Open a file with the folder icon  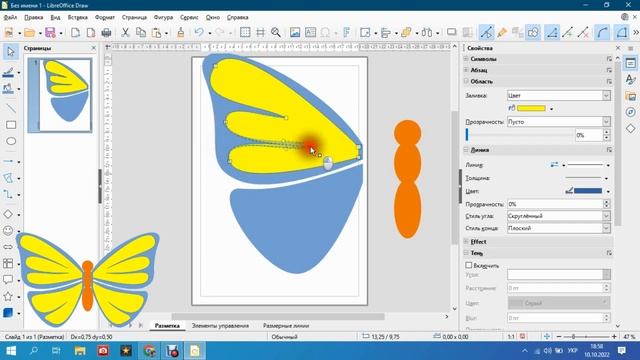(29, 33)
